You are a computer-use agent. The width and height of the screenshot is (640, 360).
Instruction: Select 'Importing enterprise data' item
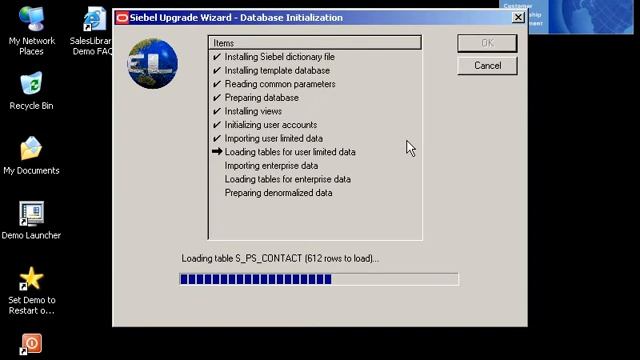click(271, 165)
